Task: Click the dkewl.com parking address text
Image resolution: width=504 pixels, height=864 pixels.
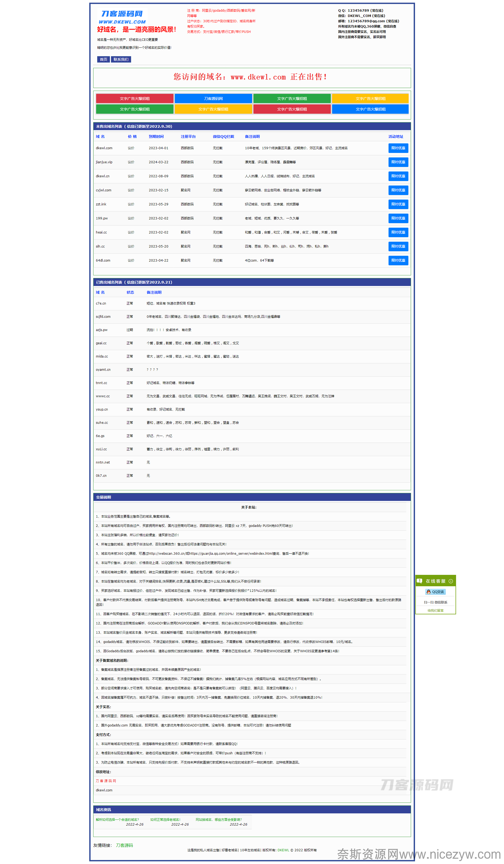Action: click(104, 790)
